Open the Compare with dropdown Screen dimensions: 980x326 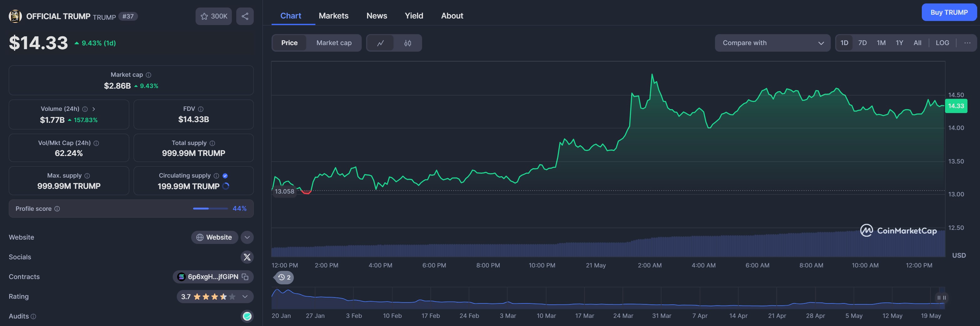[772, 43]
